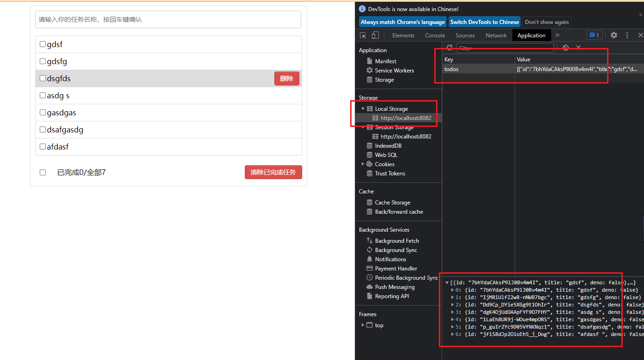This screenshot has height=360, width=644.
Task: Toggle the select-all checkbox in footer
Action: pos(43,172)
